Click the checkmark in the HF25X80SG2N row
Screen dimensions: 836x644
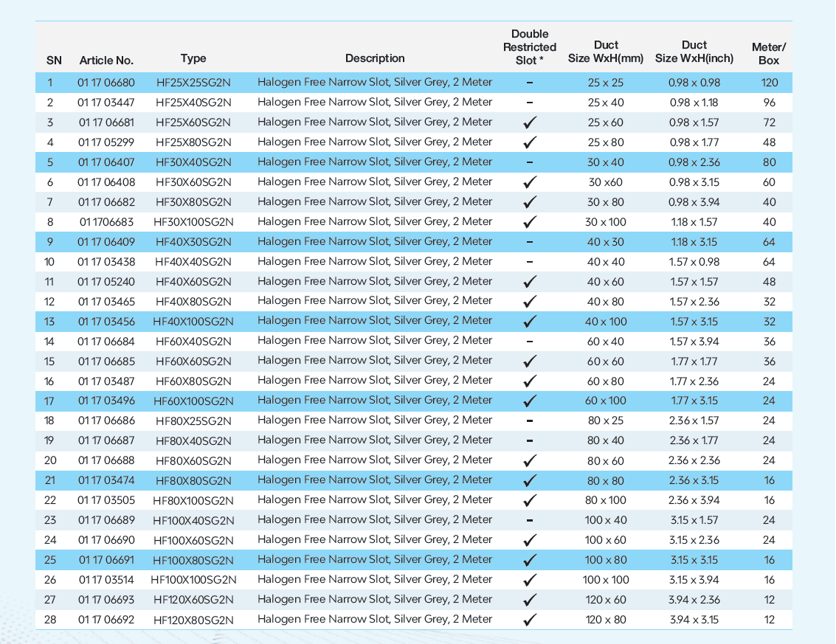tap(530, 142)
